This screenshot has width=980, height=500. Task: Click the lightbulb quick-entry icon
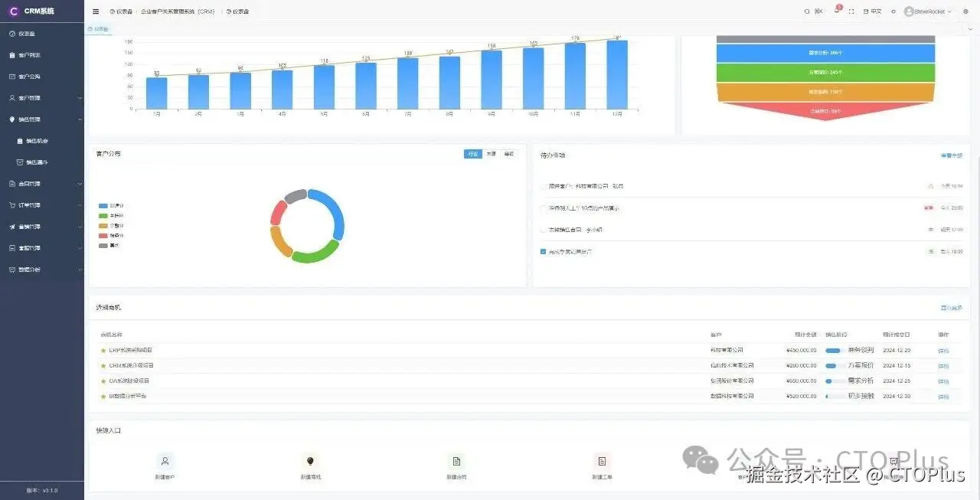coord(310,461)
